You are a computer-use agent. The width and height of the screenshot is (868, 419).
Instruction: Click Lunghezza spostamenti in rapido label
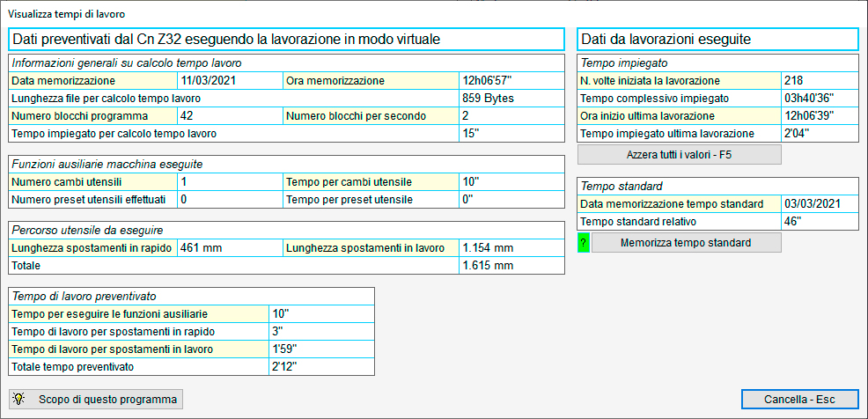tap(92, 248)
